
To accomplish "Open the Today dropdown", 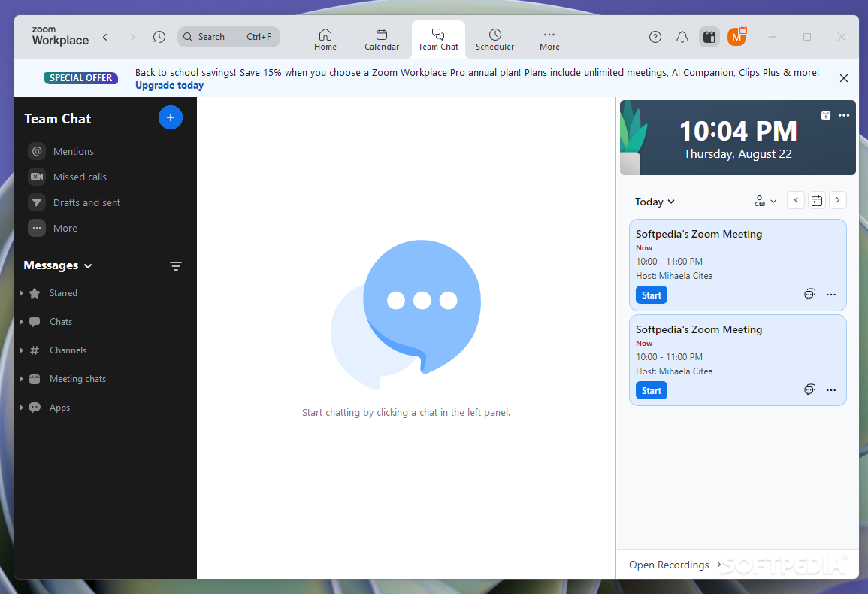I will click(x=655, y=202).
